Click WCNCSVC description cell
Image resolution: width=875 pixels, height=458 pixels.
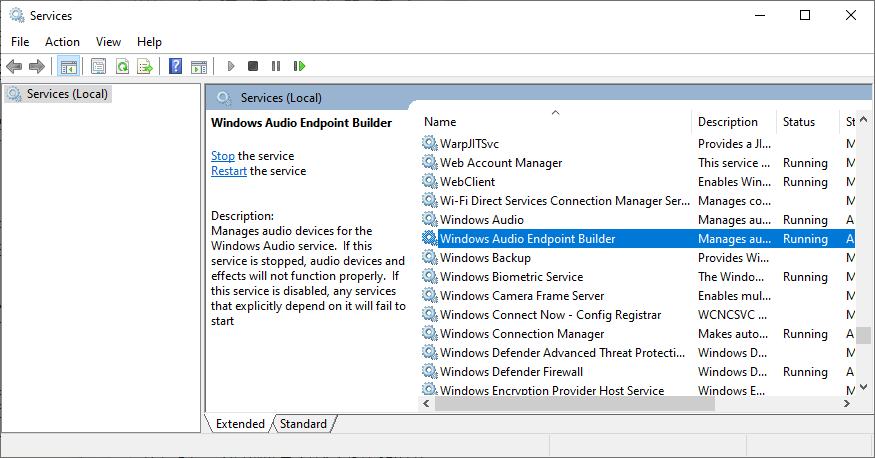[x=732, y=314]
